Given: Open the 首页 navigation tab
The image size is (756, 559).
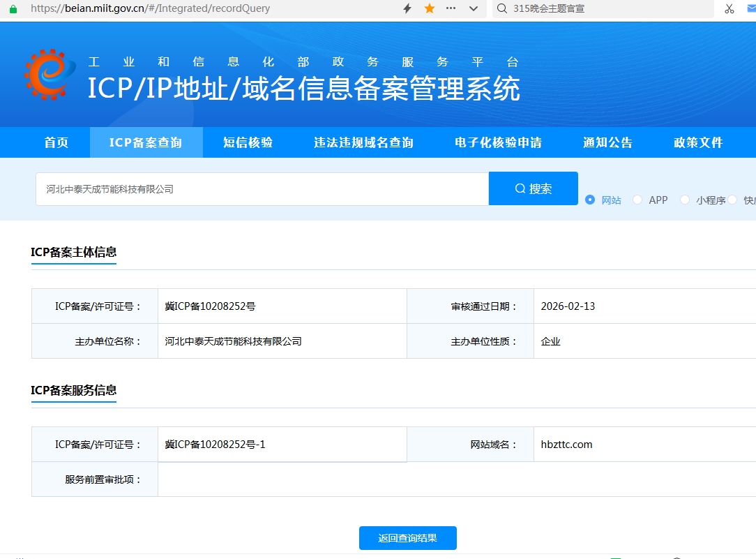Looking at the screenshot, I should tap(56, 142).
